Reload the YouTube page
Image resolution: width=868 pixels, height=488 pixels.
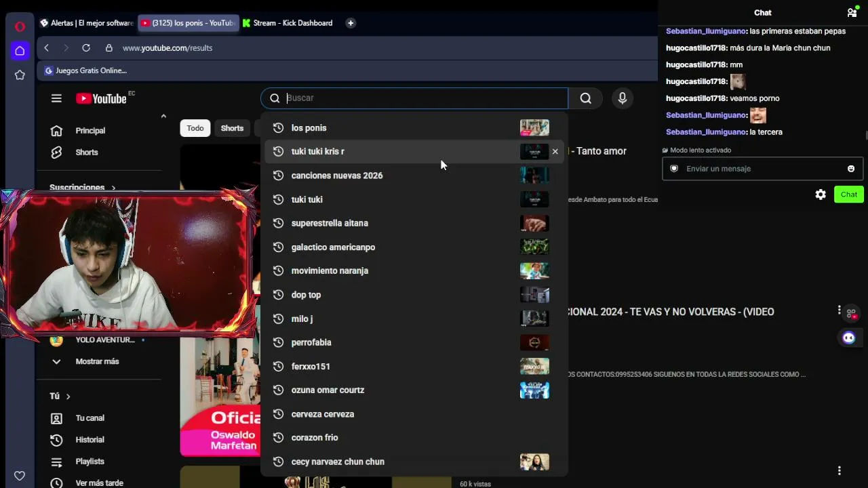tap(86, 48)
